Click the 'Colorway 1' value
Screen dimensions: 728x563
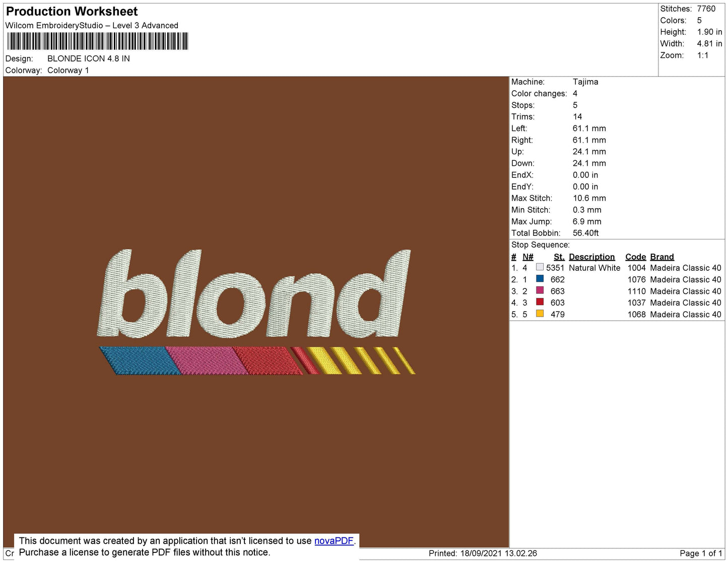pyautogui.click(x=68, y=71)
